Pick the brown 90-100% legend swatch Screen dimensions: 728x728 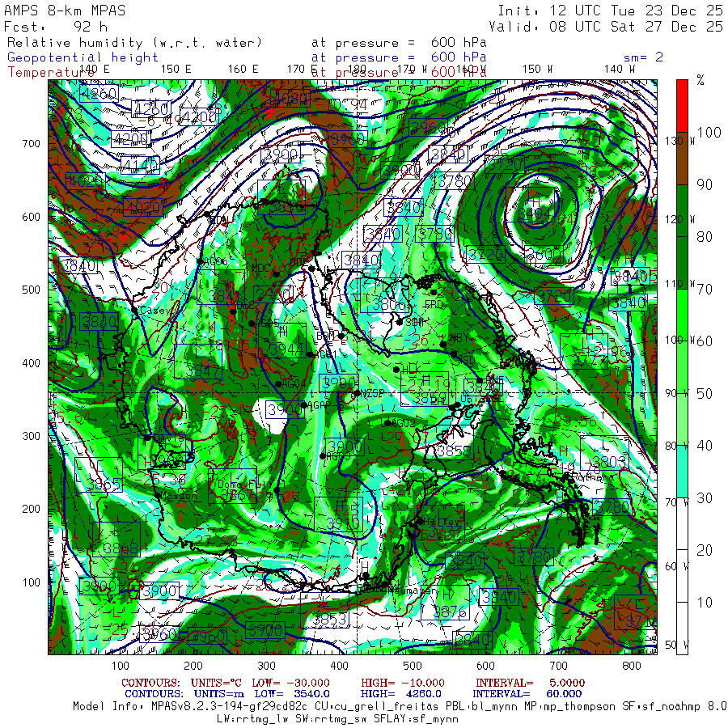[683, 159]
